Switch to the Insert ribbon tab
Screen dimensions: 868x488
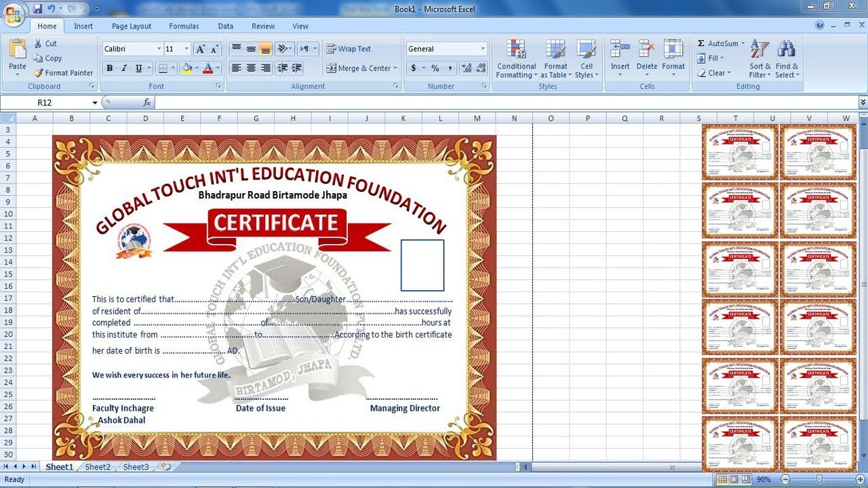point(83,26)
